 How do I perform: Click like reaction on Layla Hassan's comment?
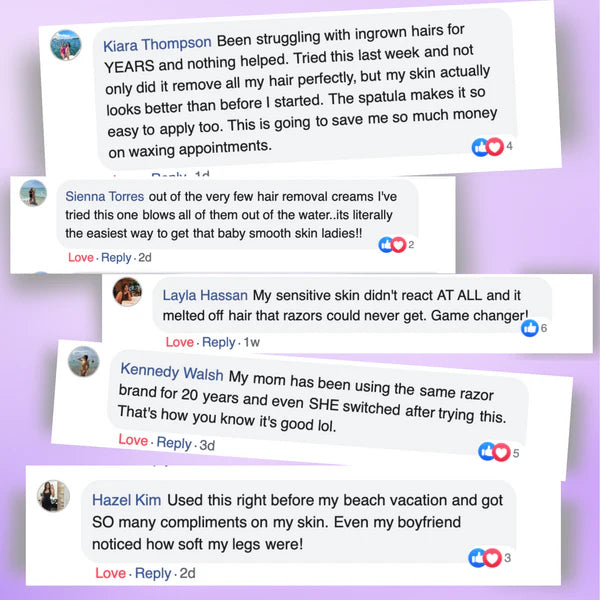pyautogui.click(x=530, y=329)
